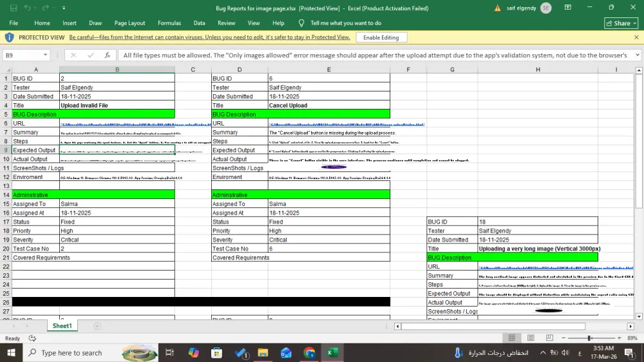The height and width of the screenshot is (362, 644).
Task: Open Ribbon Display Options icon
Action: [x=568, y=7]
